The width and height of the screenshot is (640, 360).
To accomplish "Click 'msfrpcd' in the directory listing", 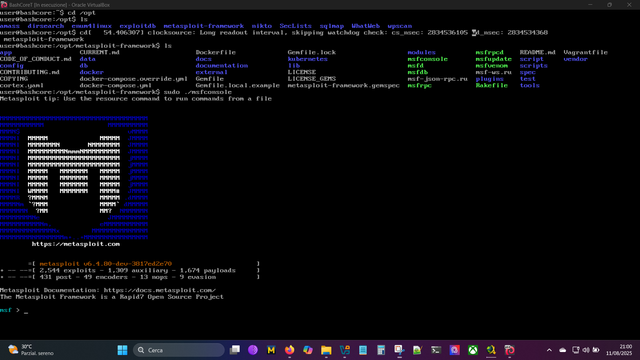I will (489, 52).
